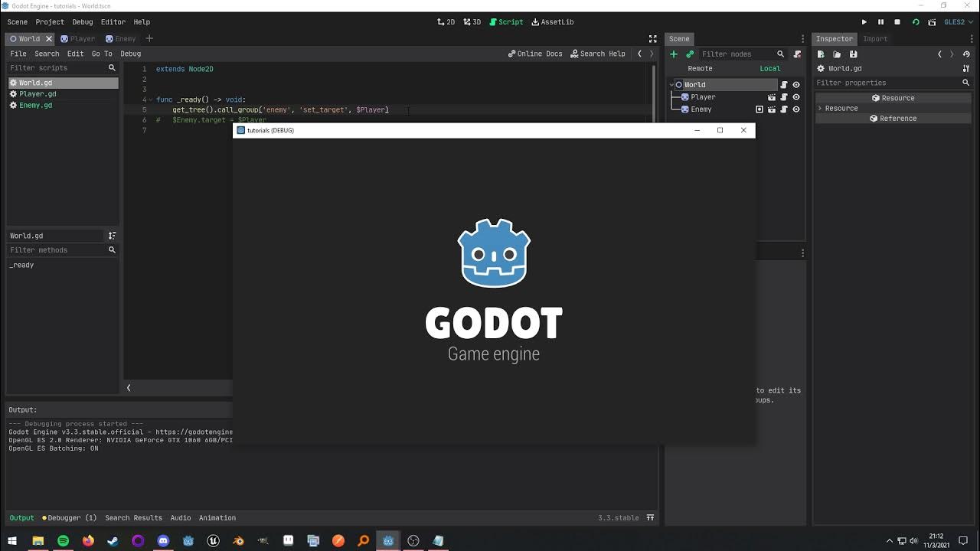Image resolution: width=980 pixels, height=551 pixels.
Task: Open Search Results bottom panel
Action: pos(133,518)
